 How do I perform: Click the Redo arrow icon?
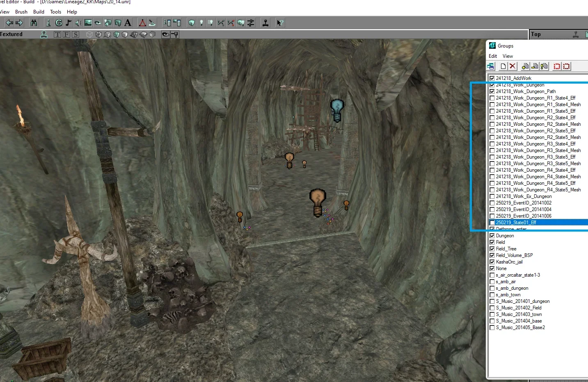coord(19,23)
